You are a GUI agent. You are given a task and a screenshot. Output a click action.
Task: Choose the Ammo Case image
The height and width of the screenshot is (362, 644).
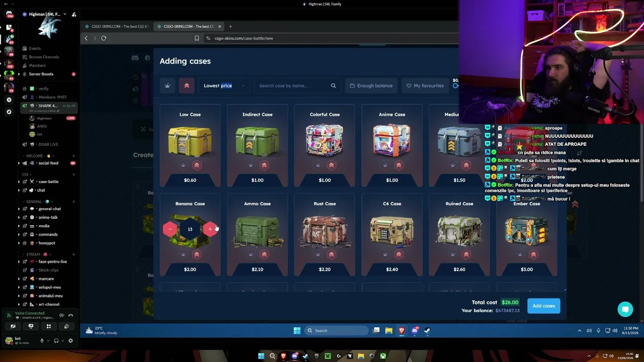tap(257, 231)
